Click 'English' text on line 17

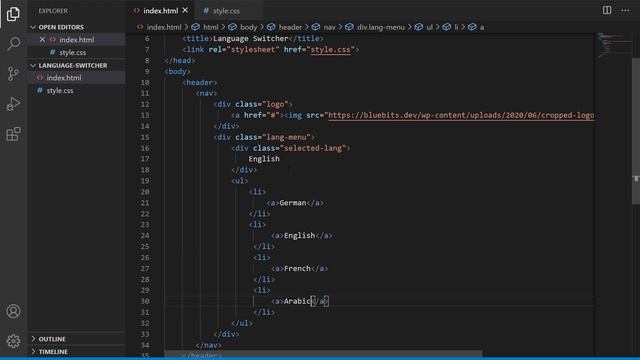tap(264, 159)
